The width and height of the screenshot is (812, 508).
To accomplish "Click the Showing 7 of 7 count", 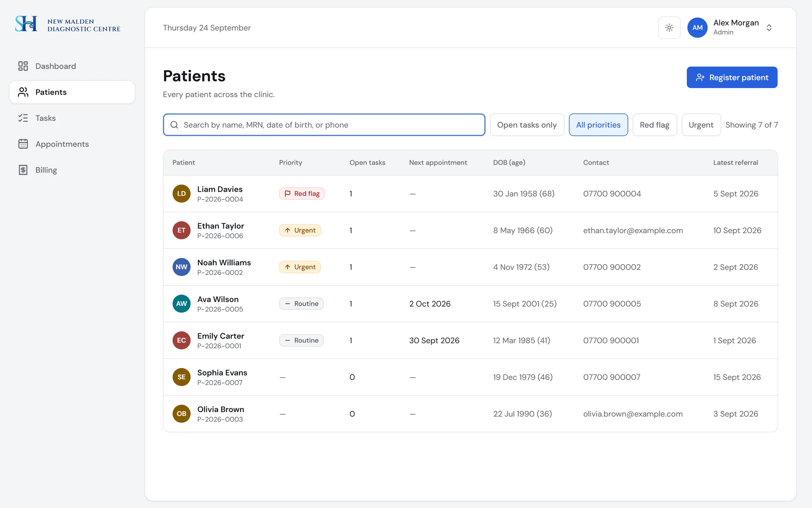I will [x=752, y=125].
